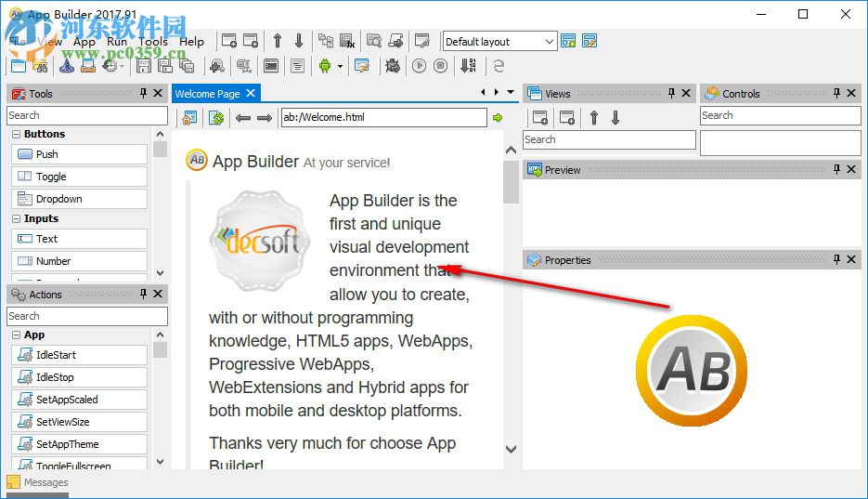Open the console window icon
This screenshot has height=499, width=868.
point(271,66)
